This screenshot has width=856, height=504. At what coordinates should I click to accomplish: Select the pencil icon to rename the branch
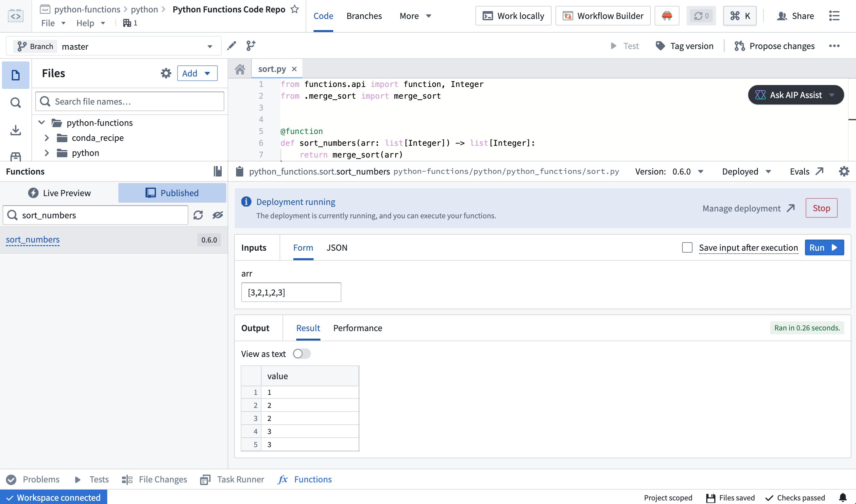231,46
